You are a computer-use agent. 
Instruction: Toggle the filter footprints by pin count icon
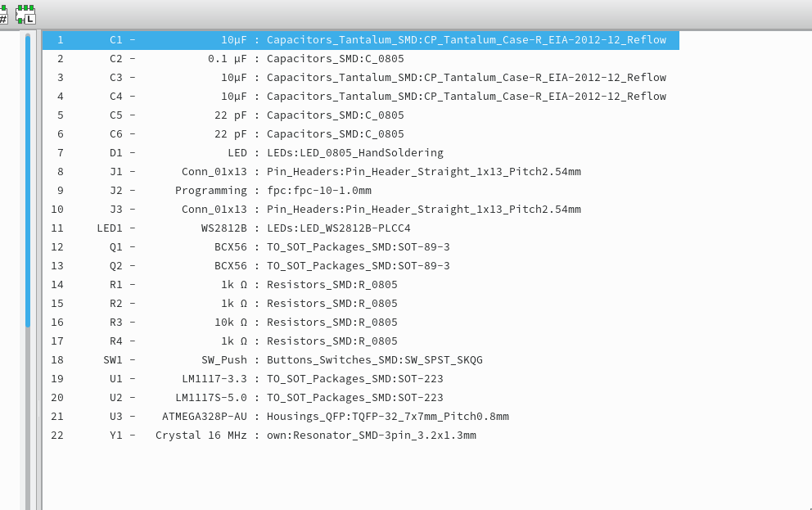coord(3,15)
